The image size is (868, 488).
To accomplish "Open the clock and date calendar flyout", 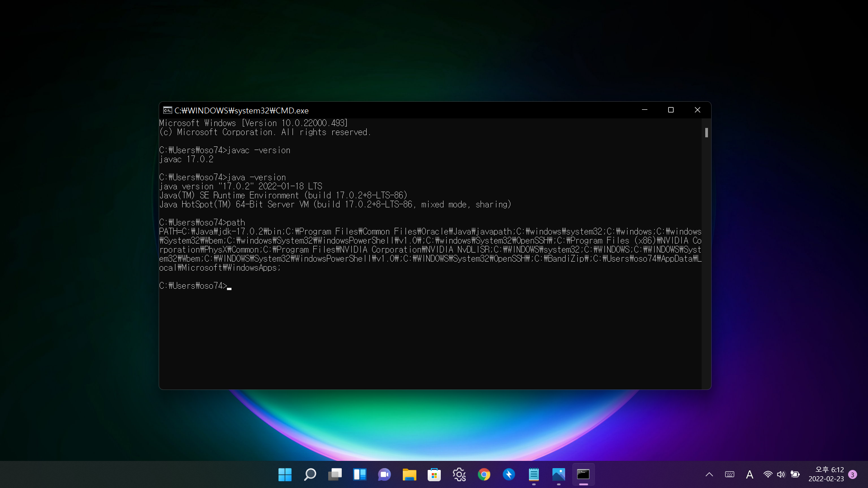I will (826, 474).
